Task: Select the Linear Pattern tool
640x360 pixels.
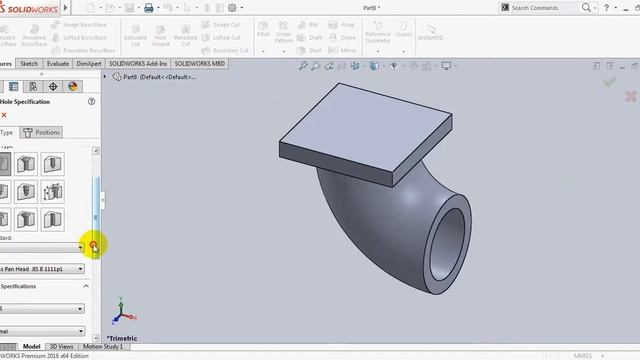Action: [x=283, y=32]
